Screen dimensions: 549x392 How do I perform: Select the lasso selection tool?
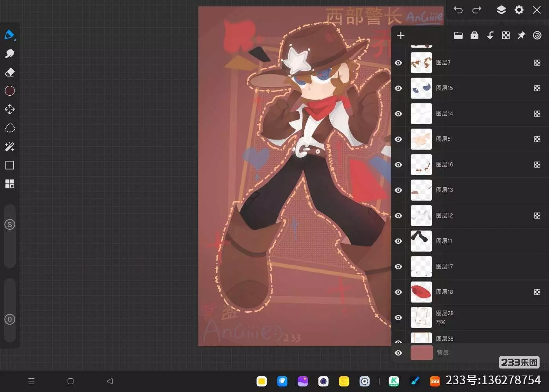coord(10,128)
